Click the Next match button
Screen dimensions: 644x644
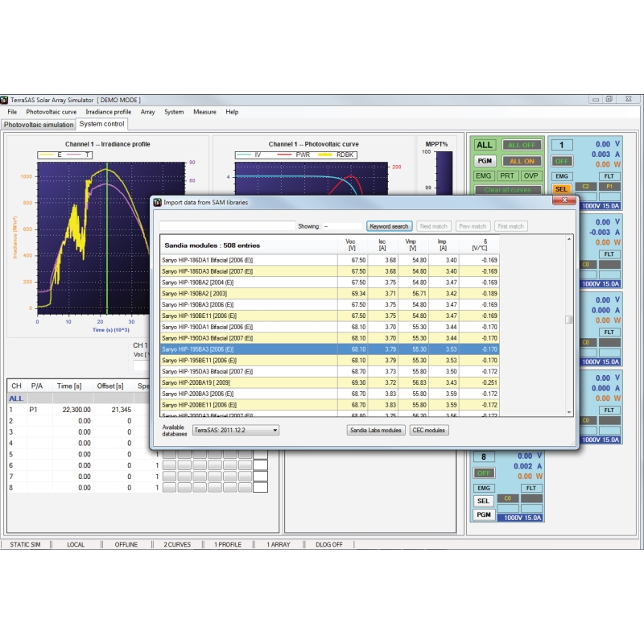point(433,226)
